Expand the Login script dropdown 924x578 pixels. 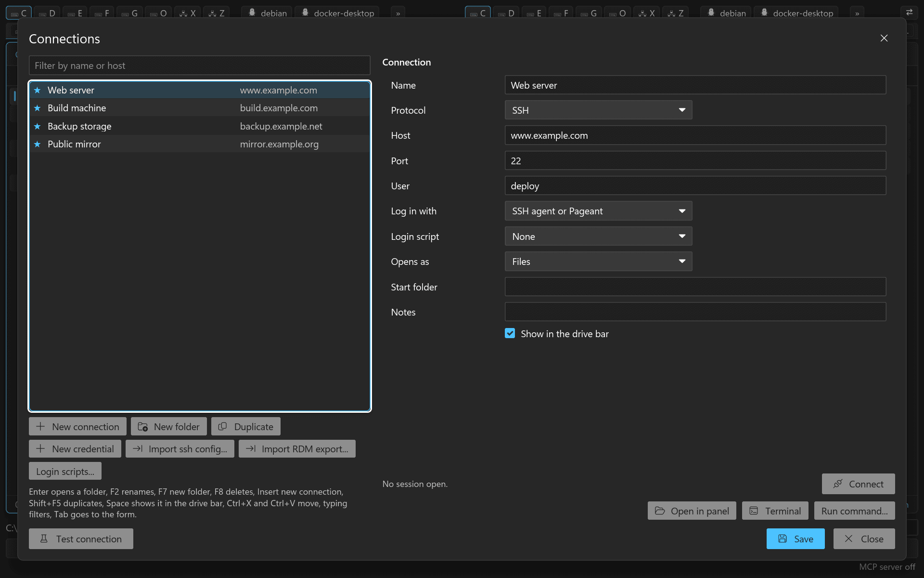tap(598, 236)
